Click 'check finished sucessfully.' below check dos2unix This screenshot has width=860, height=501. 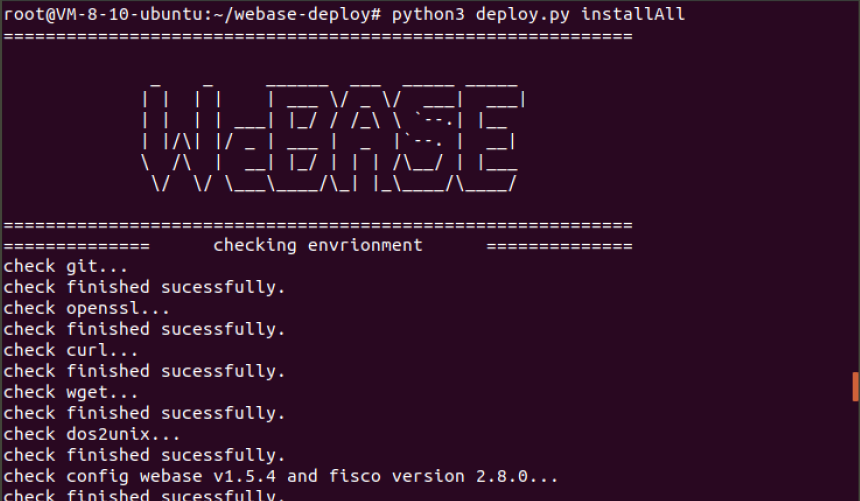click(144, 455)
